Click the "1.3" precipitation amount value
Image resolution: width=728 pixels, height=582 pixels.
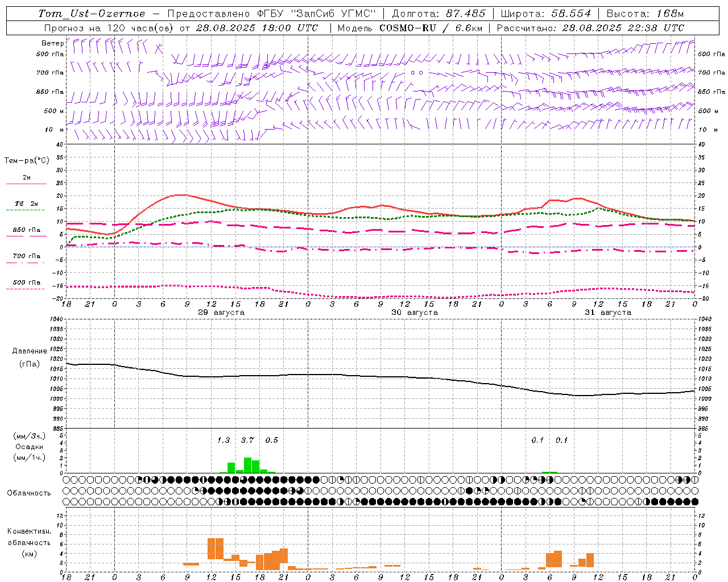click(224, 440)
